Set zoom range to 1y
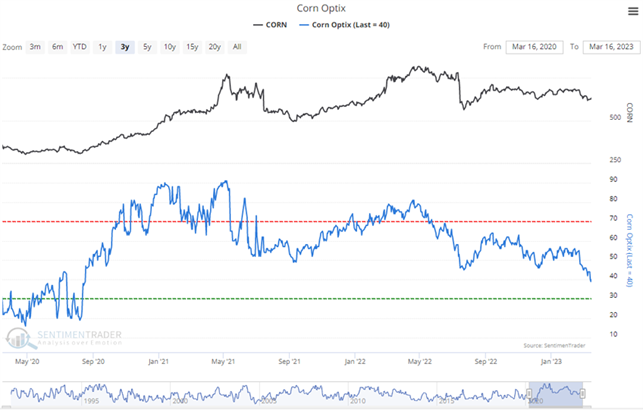The height and width of the screenshot is (410, 643). [x=102, y=47]
